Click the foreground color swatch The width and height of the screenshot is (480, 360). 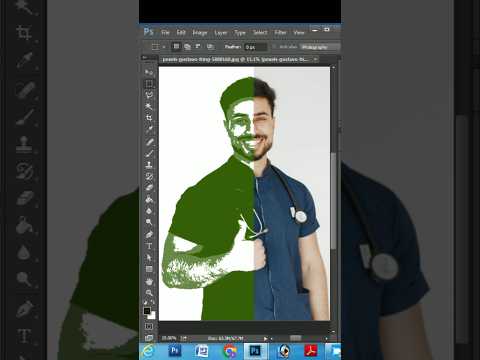coord(147,311)
